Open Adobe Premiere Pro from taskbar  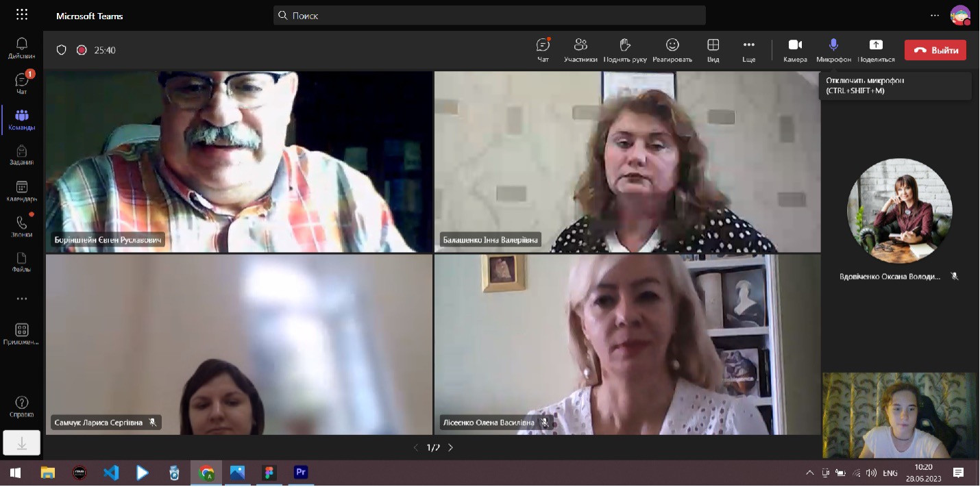pyautogui.click(x=301, y=473)
